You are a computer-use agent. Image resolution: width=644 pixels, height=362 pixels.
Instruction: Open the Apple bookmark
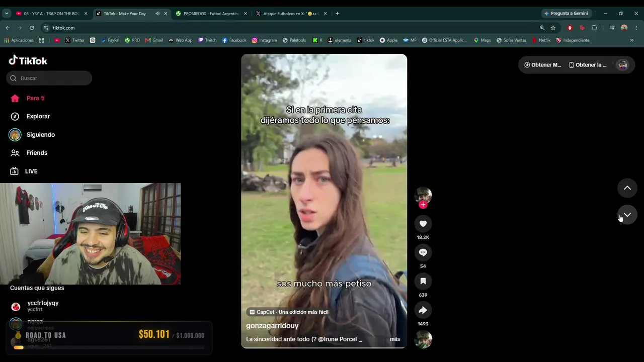point(388,40)
